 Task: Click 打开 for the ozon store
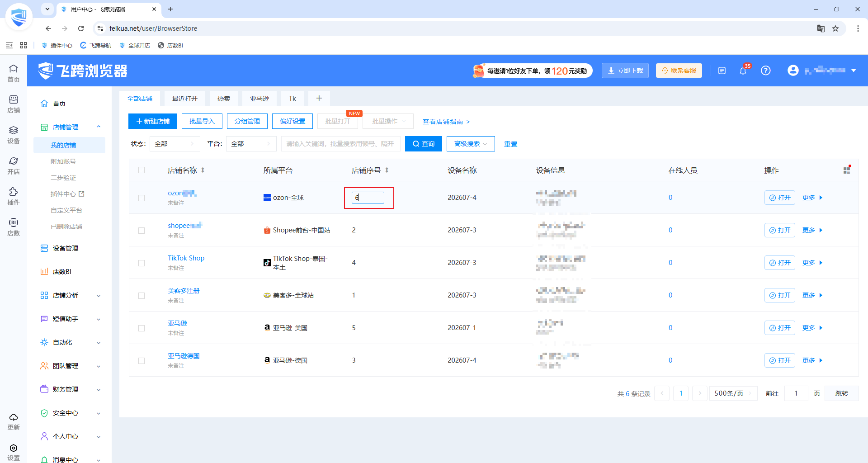coord(780,198)
